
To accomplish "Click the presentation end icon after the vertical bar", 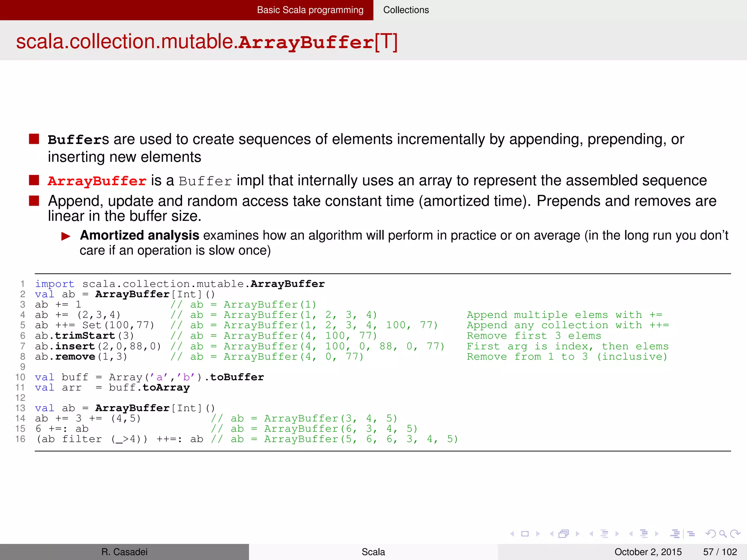I will pyautogui.click(x=691, y=534).
